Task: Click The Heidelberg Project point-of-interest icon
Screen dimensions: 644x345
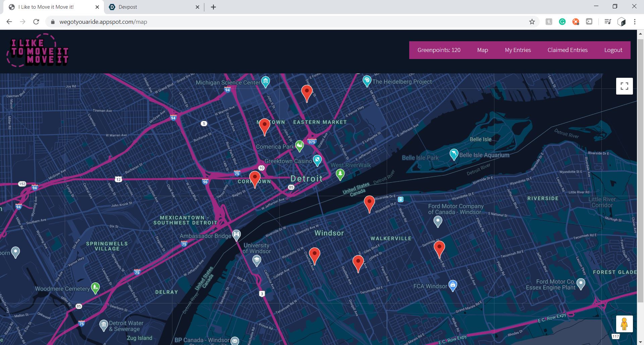Action: point(367,81)
